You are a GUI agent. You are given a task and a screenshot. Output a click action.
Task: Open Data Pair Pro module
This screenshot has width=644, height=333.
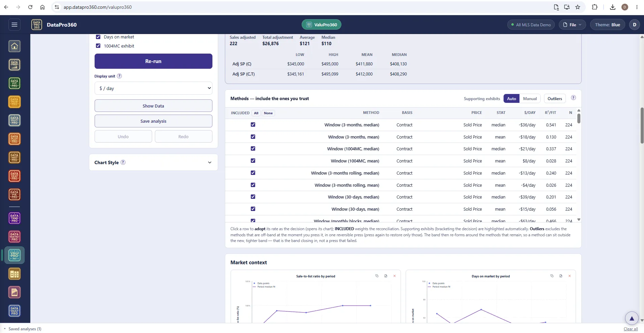(14, 102)
